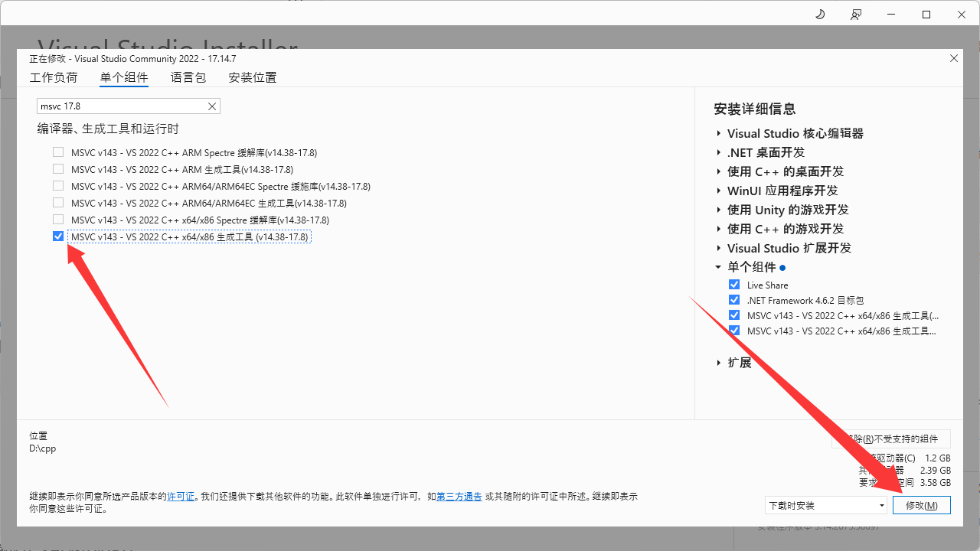Click the 编译器、生成工具和运行时 group heading
The height and width of the screenshot is (551, 980).
point(109,129)
